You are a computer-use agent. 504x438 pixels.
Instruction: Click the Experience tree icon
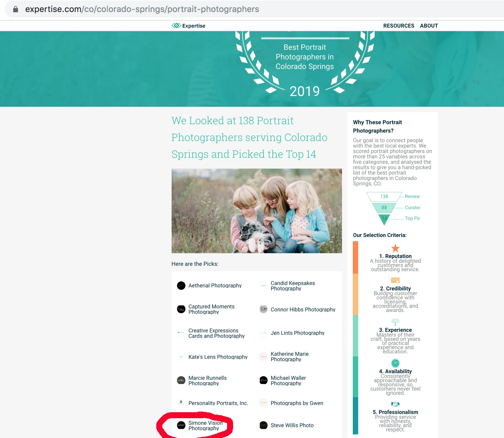395,322
